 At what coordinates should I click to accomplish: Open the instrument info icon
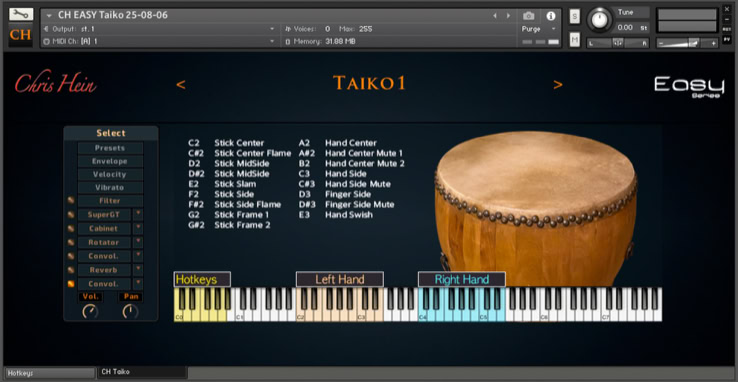point(551,16)
